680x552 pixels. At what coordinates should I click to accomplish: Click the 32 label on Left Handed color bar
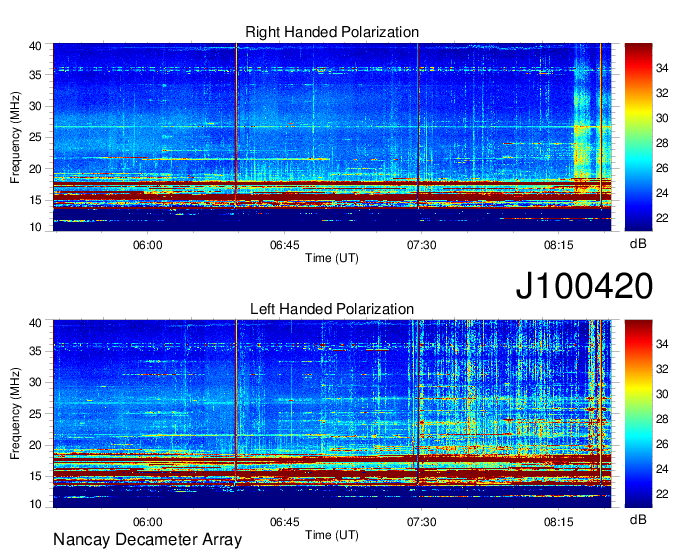[662, 369]
